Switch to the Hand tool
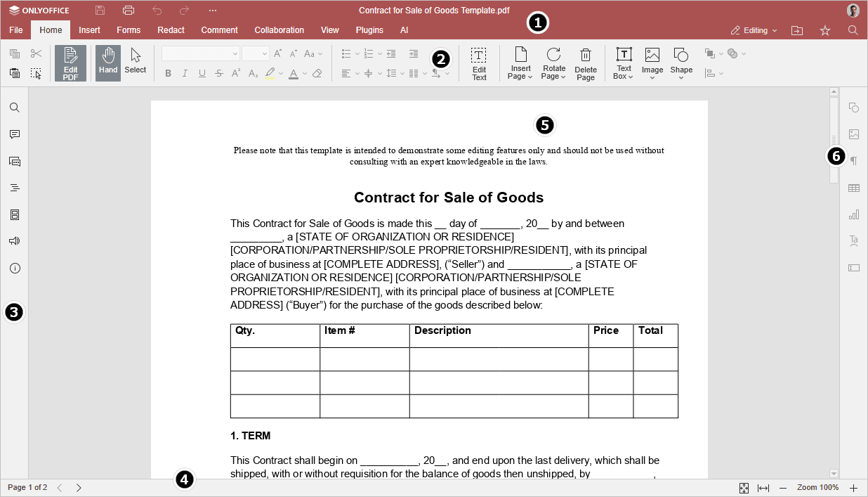 tap(108, 63)
